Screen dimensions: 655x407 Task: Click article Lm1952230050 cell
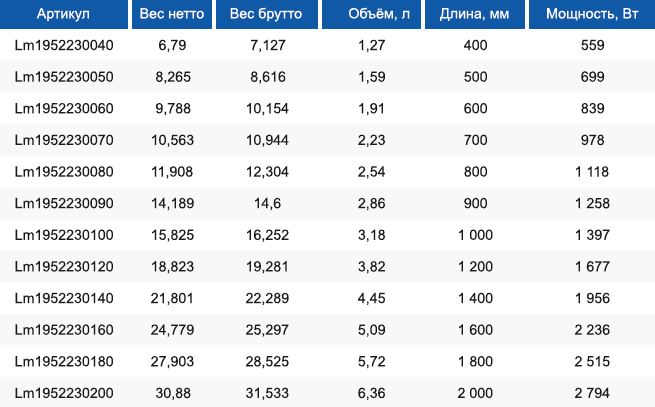[64, 77]
